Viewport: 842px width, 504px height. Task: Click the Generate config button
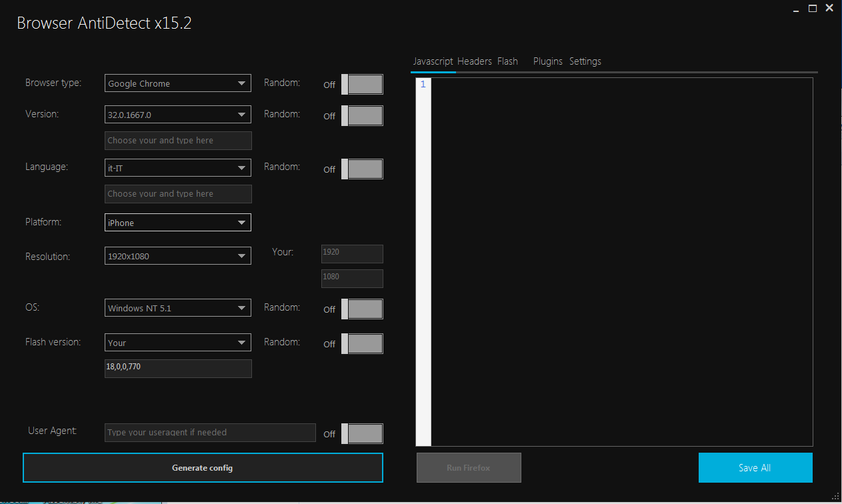(x=203, y=468)
